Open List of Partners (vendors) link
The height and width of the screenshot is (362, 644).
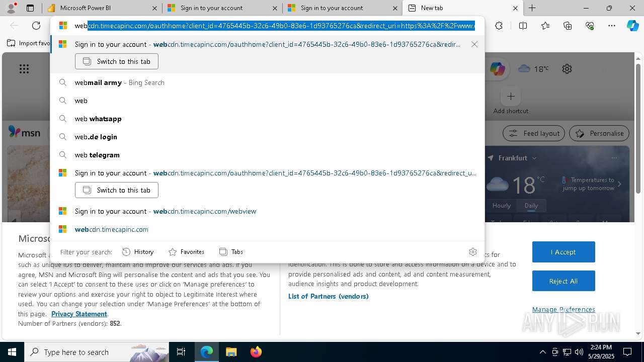coord(329,296)
